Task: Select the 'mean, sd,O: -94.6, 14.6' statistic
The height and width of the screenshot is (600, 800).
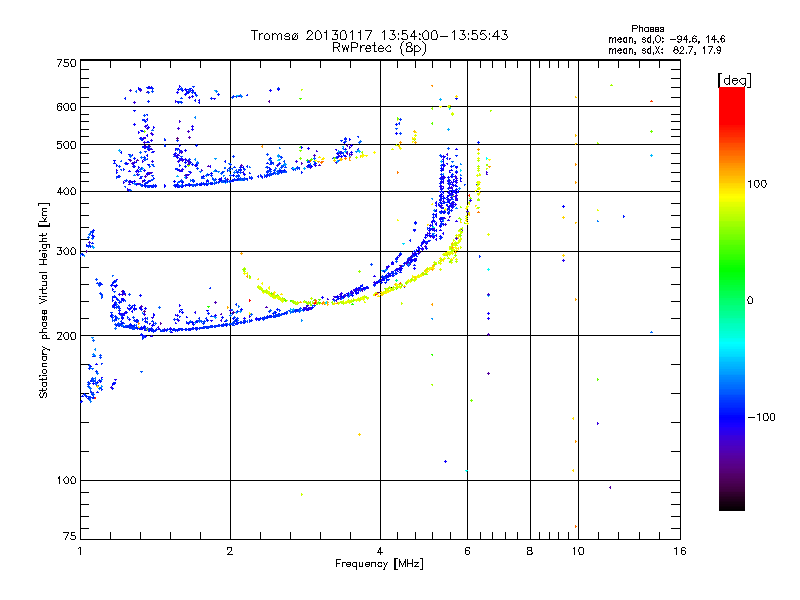Action: click(666, 39)
